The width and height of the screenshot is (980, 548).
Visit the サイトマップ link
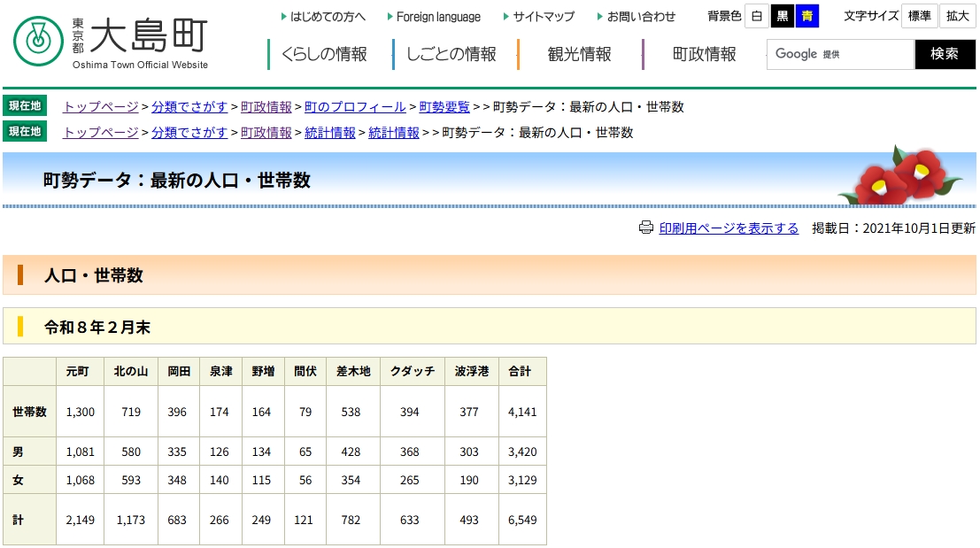(x=543, y=17)
